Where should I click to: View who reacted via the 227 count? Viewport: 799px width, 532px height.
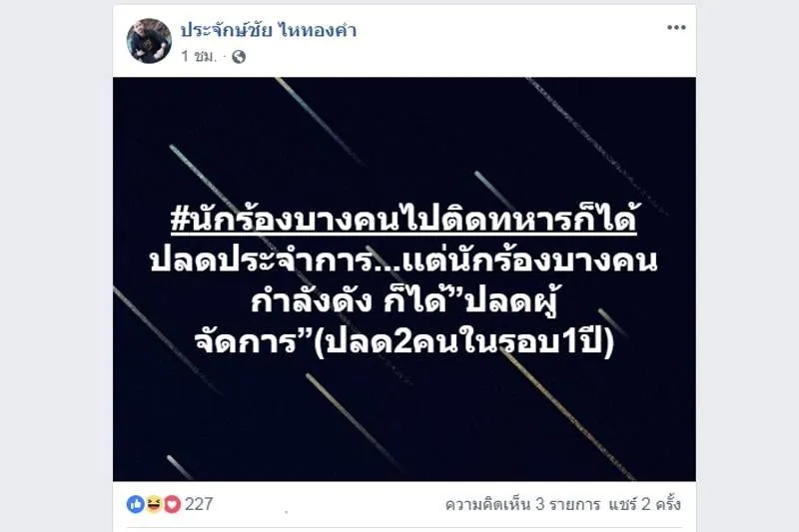[x=199, y=504]
